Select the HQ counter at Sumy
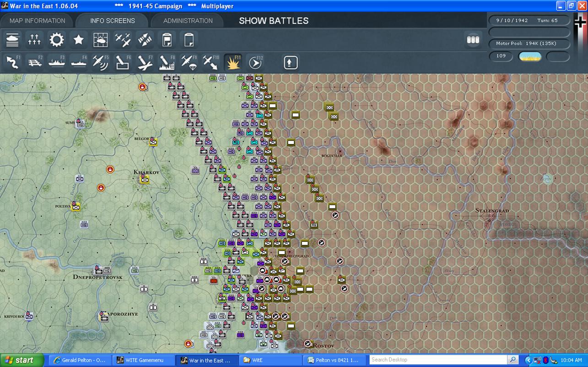588x367 pixels. 81,124
